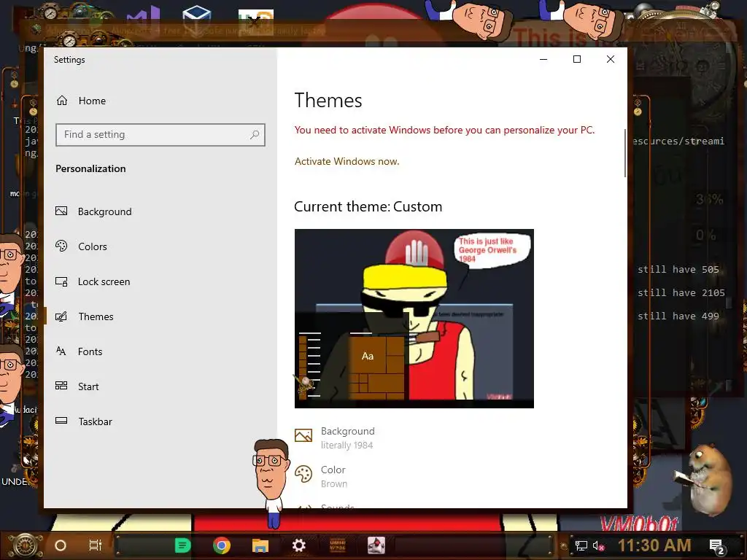Click the Lock screen icon in sidebar
747x560 pixels.
click(61, 281)
